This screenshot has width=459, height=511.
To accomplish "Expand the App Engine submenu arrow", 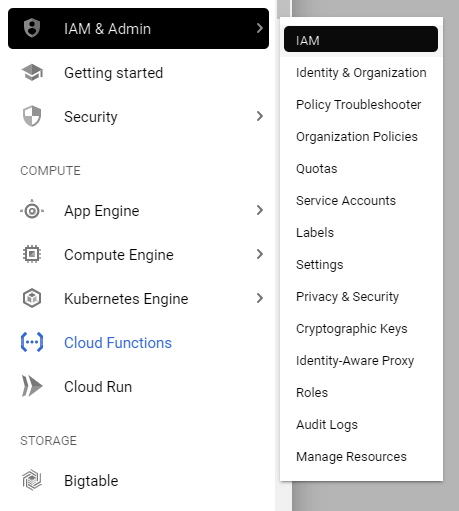I will 260,210.
